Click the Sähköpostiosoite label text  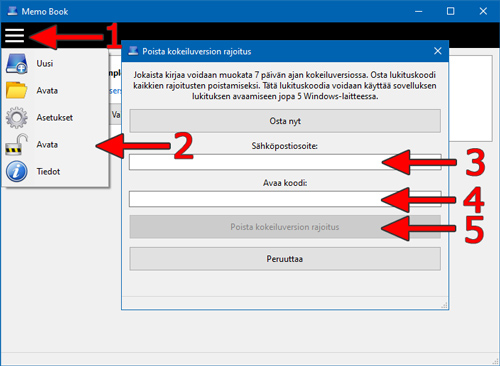285,146
